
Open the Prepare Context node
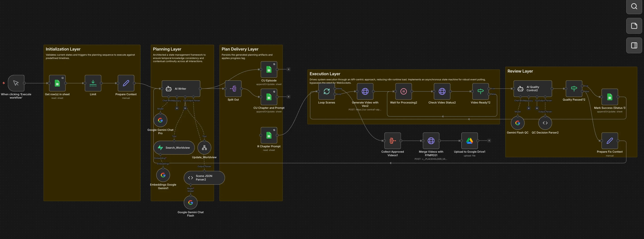coord(126,83)
